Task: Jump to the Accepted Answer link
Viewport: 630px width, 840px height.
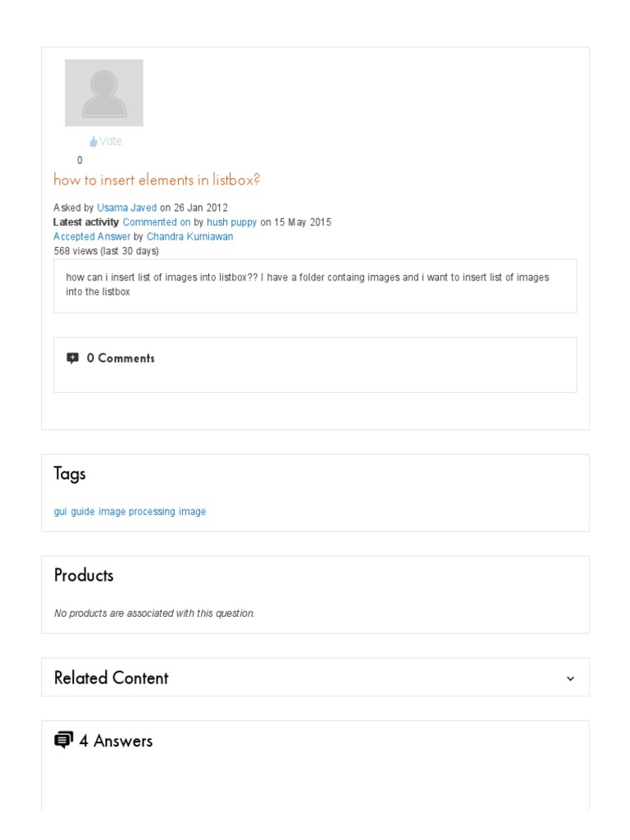Action: [92, 236]
